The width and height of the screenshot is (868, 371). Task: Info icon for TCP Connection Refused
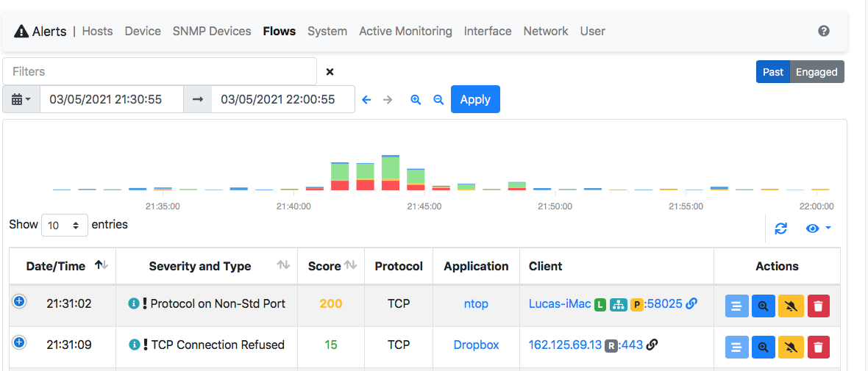[133, 345]
